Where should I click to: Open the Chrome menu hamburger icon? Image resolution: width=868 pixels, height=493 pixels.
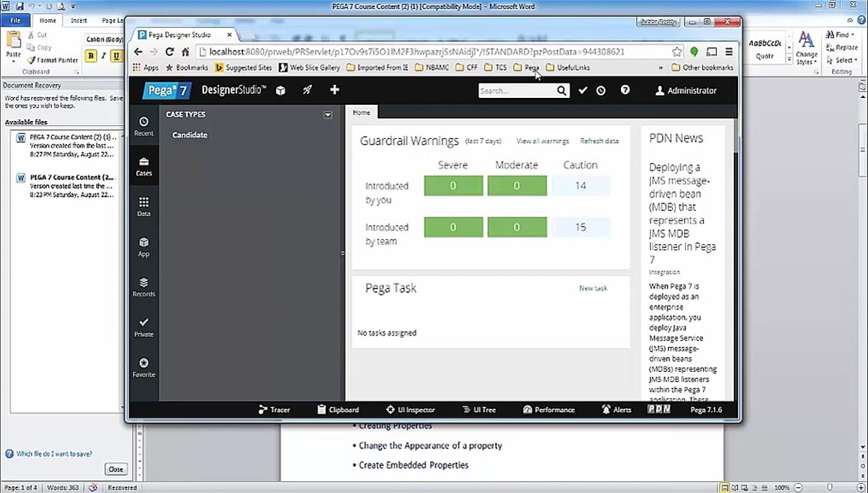point(729,52)
